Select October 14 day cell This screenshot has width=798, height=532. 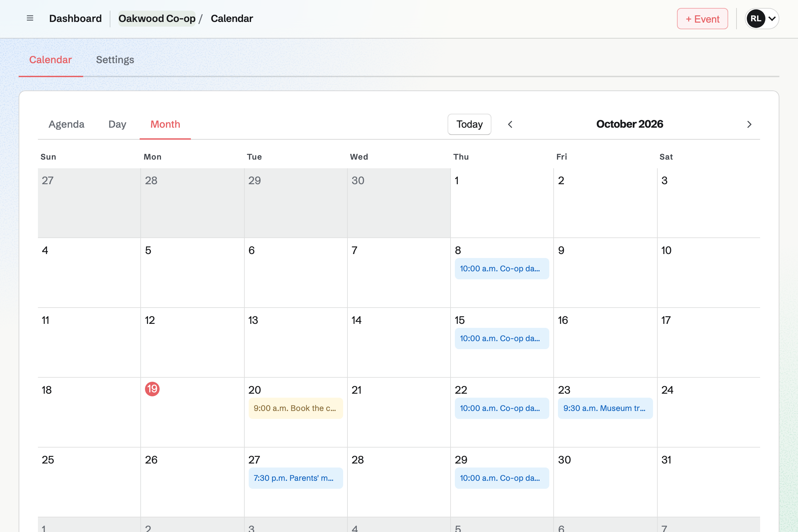[399, 343]
